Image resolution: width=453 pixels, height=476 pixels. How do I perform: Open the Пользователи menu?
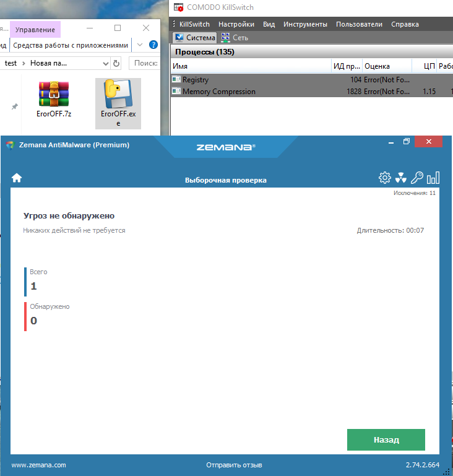pyautogui.click(x=359, y=24)
